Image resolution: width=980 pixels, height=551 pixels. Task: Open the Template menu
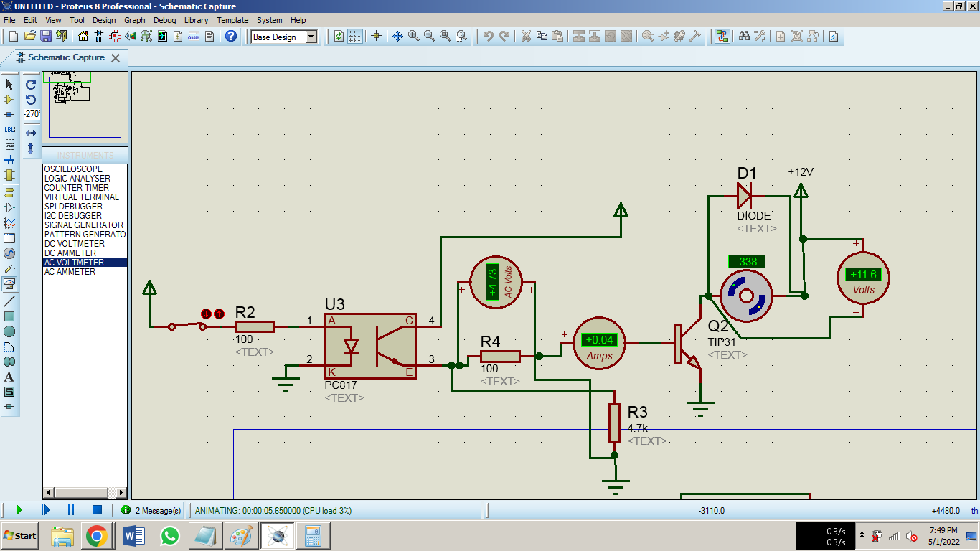point(233,20)
